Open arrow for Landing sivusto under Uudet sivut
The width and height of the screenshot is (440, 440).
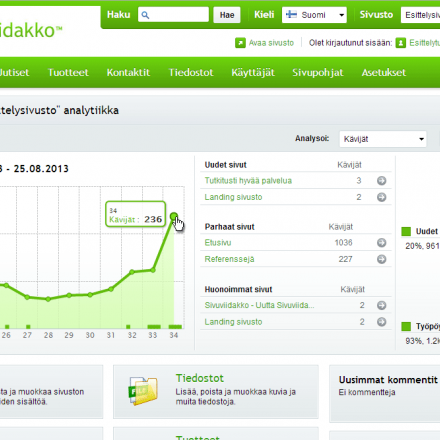click(x=381, y=197)
